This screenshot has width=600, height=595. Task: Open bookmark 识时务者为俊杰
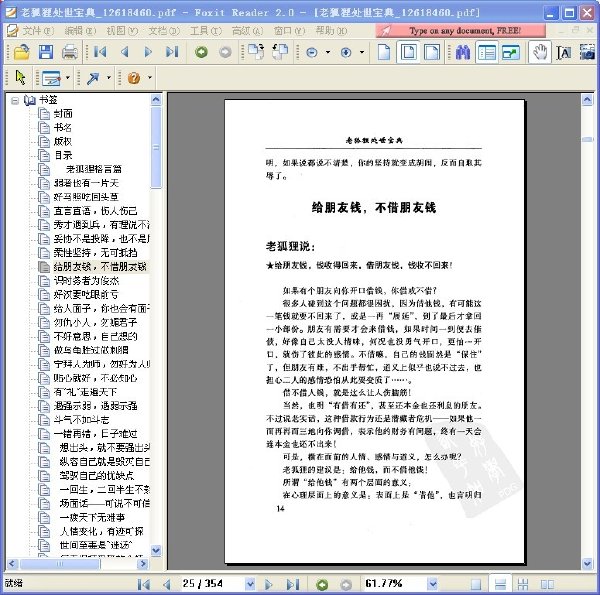tap(86, 280)
